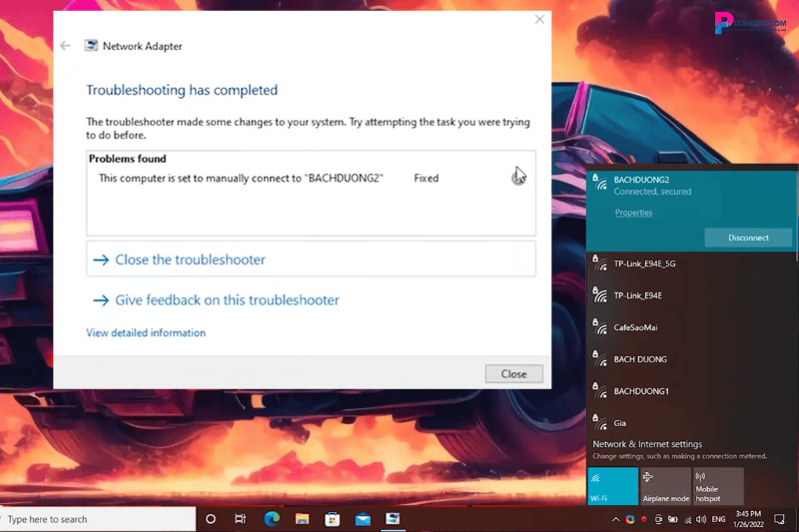Screen dimensions: 799x532
Task: Launch Microsoft Store from the taskbar
Action: (332, 519)
